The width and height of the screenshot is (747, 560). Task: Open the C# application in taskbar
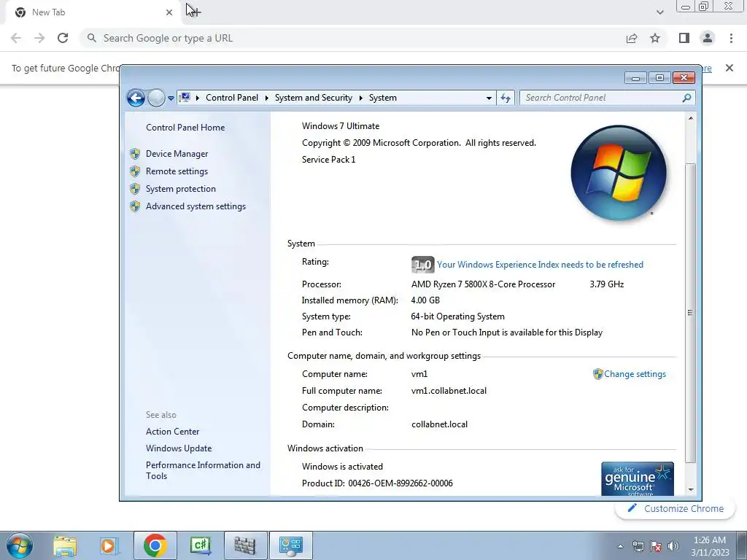[200, 545]
